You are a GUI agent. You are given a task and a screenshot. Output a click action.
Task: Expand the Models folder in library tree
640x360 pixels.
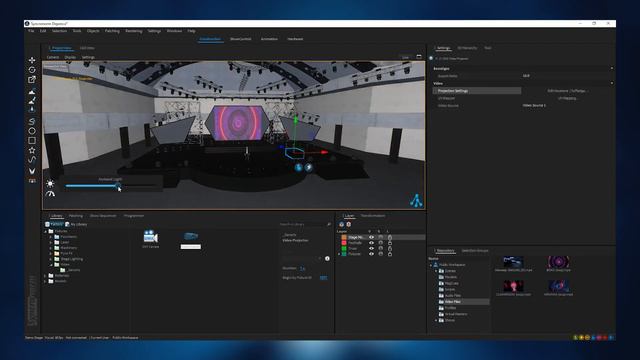tap(46, 281)
